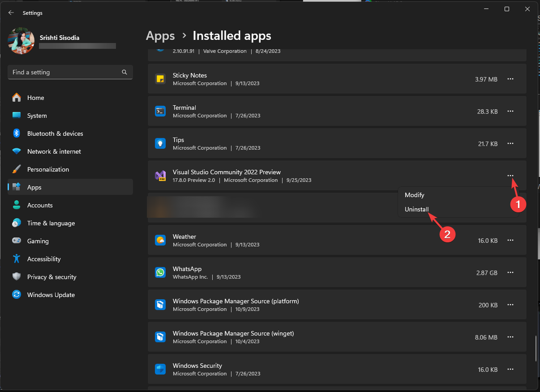Screen dimensions: 540x392
Task: Open Windows Update settings
Action: (x=51, y=295)
